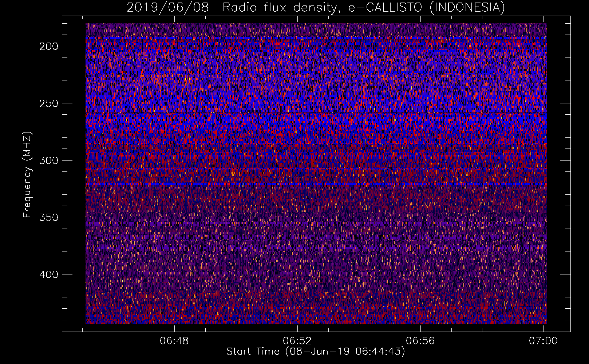Select the 400 frequency tick label
The height and width of the screenshot is (364, 589).
tap(49, 274)
